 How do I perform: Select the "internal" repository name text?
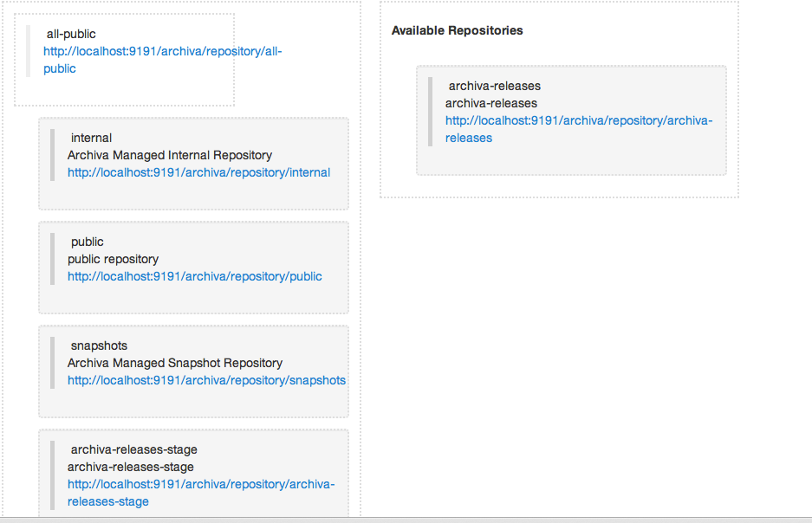91,138
